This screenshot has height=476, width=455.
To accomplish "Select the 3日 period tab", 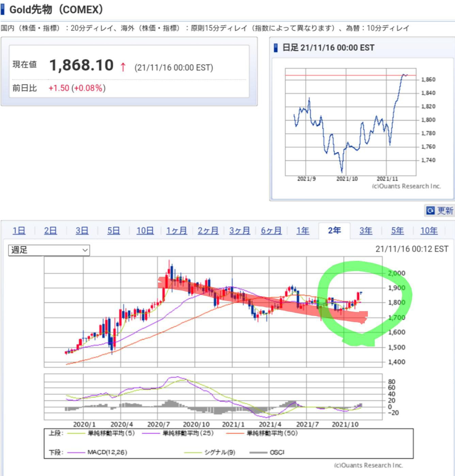I will pyautogui.click(x=82, y=231).
